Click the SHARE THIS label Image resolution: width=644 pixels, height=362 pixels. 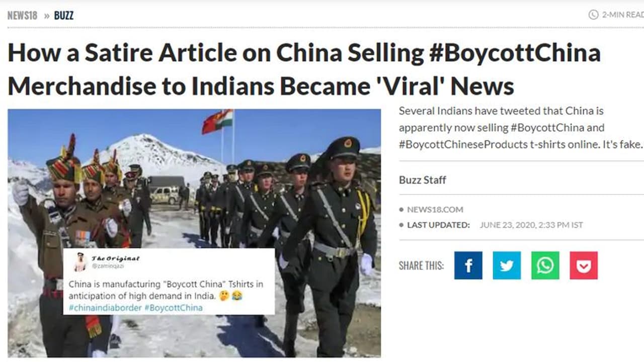tap(422, 265)
